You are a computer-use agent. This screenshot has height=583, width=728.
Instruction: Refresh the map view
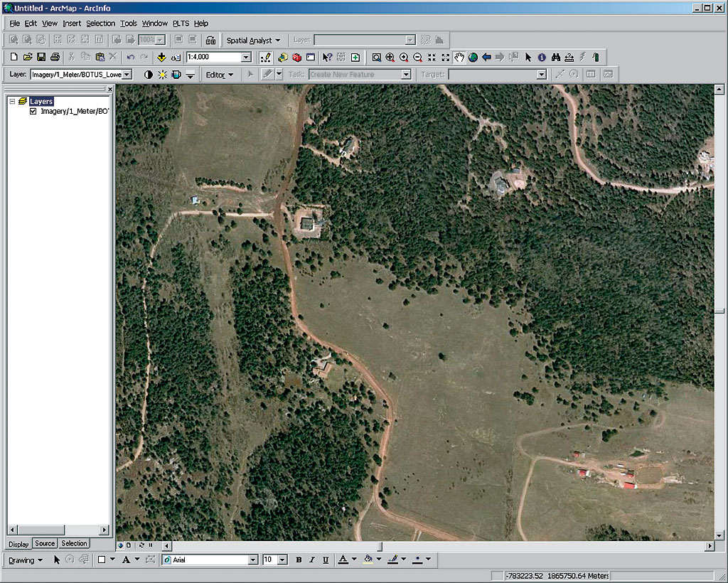[141, 545]
